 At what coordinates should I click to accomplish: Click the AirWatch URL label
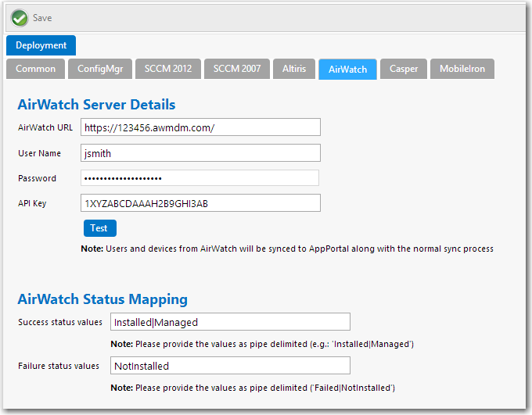tap(45, 127)
